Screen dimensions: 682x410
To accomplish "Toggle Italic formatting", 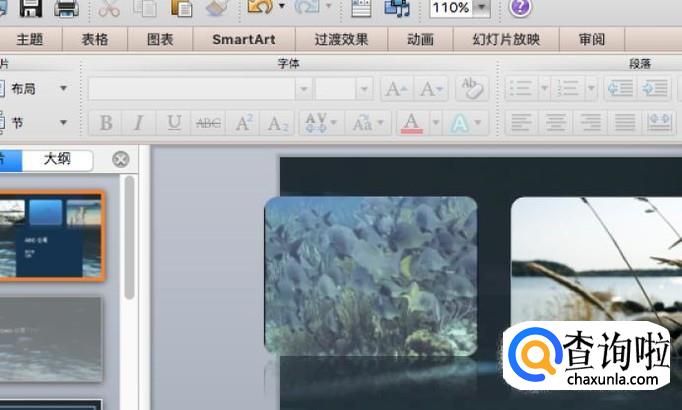I will point(139,123).
